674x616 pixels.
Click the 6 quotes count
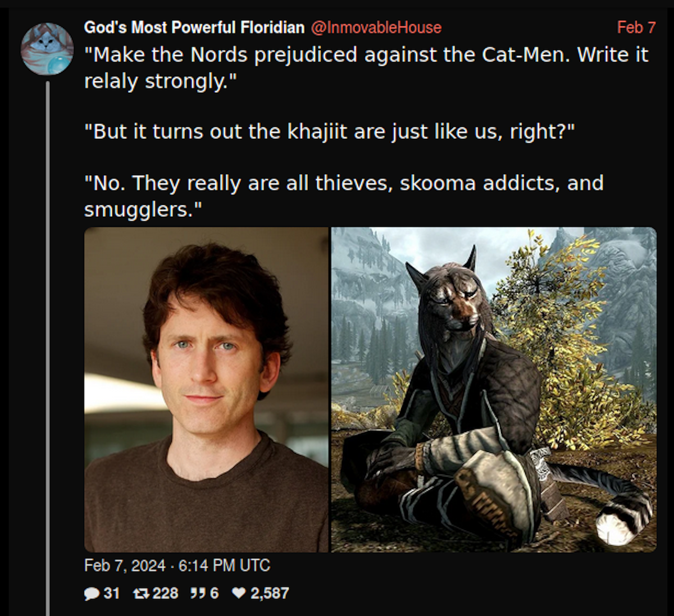(214, 594)
